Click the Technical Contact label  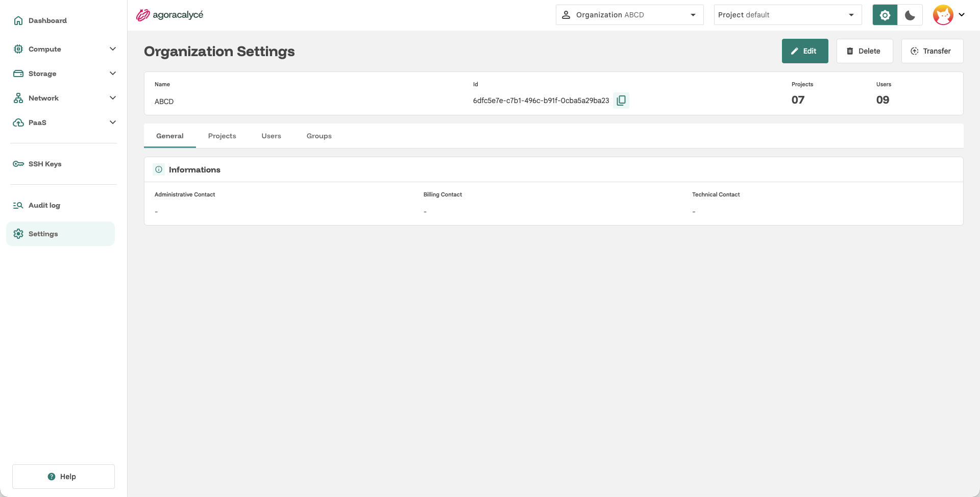click(x=716, y=194)
